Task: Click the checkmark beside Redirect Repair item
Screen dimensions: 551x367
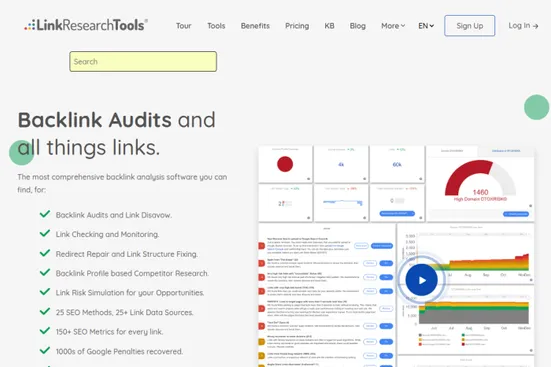Action: tap(45, 253)
